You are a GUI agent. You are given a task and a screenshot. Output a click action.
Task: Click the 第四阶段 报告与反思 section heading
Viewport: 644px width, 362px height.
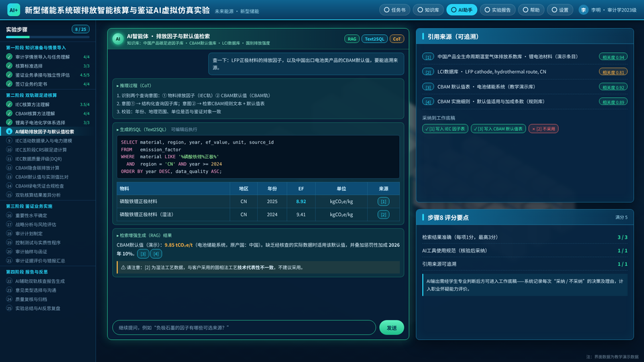pyautogui.click(x=27, y=272)
